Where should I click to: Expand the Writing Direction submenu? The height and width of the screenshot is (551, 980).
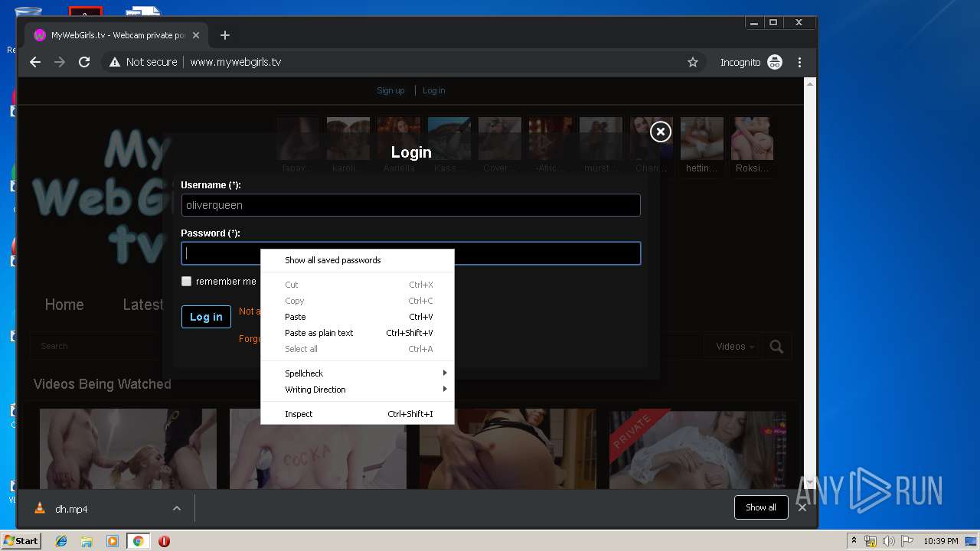coord(358,390)
